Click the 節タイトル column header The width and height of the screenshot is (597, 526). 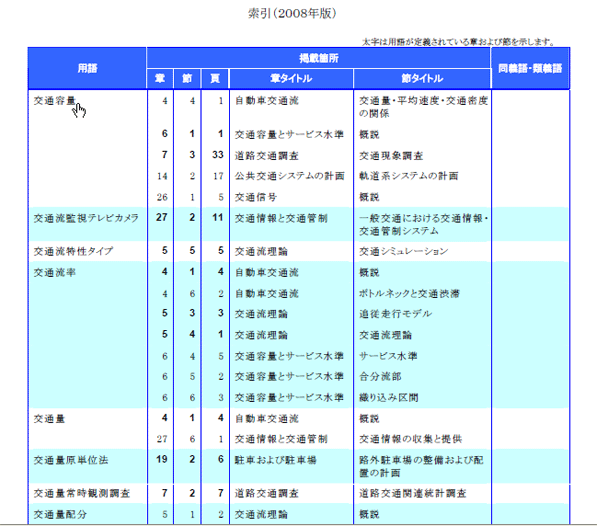(422, 79)
